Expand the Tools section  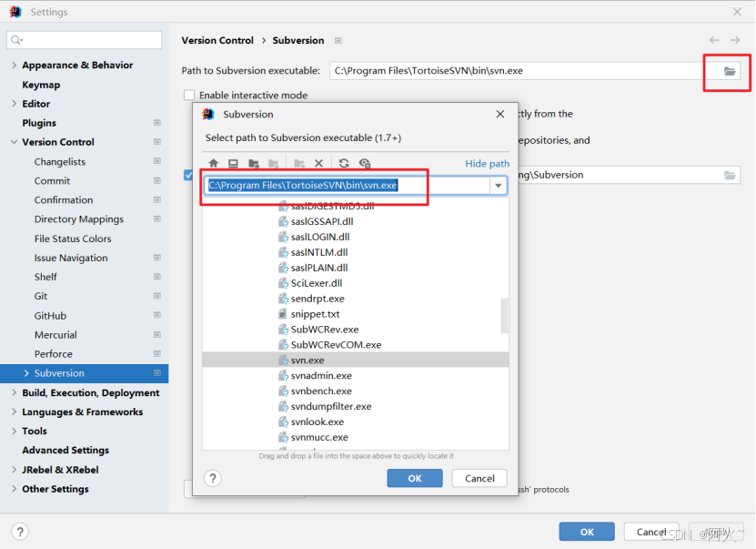click(14, 431)
